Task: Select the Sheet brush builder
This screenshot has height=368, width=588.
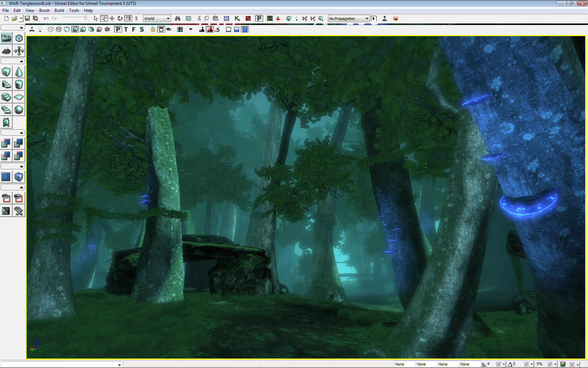Action: pyautogui.click(x=19, y=97)
